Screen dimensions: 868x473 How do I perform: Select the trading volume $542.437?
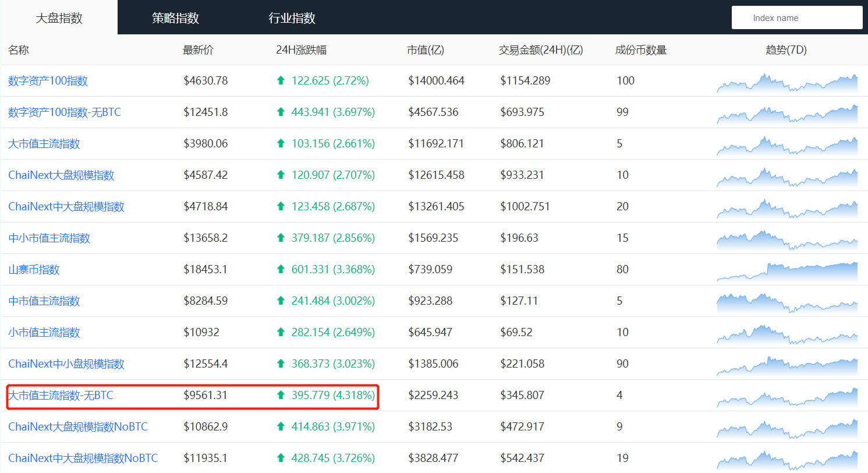tap(522, 458)
